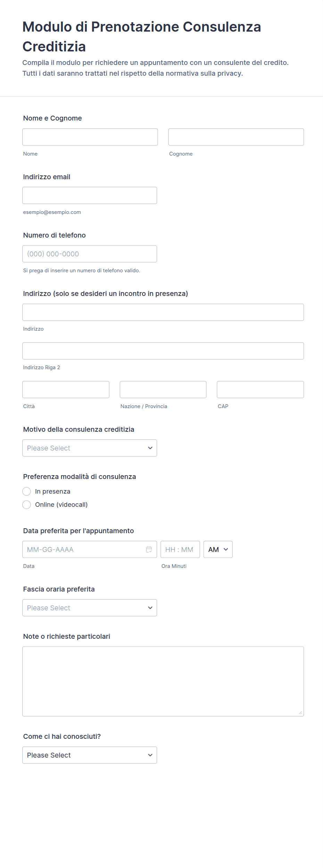Click the MM-GG-AAAA date input
Screen dimensions: 323x868
(x=83, y=549)
